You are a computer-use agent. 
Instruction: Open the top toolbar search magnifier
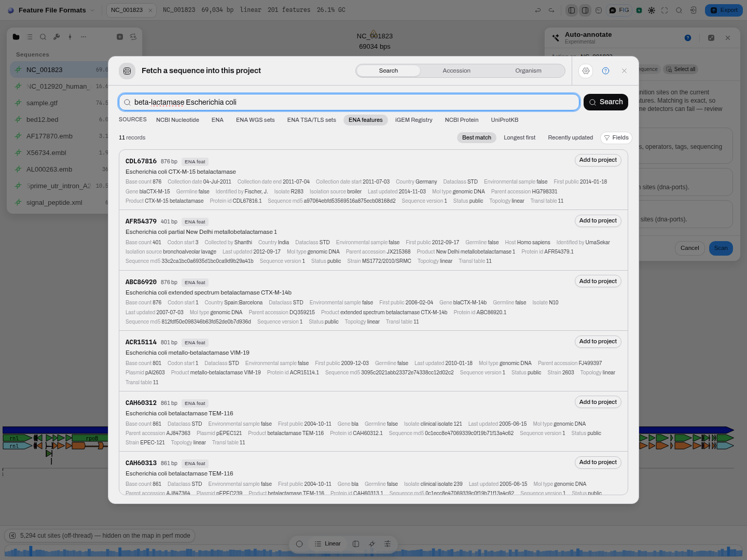(679, 10)
